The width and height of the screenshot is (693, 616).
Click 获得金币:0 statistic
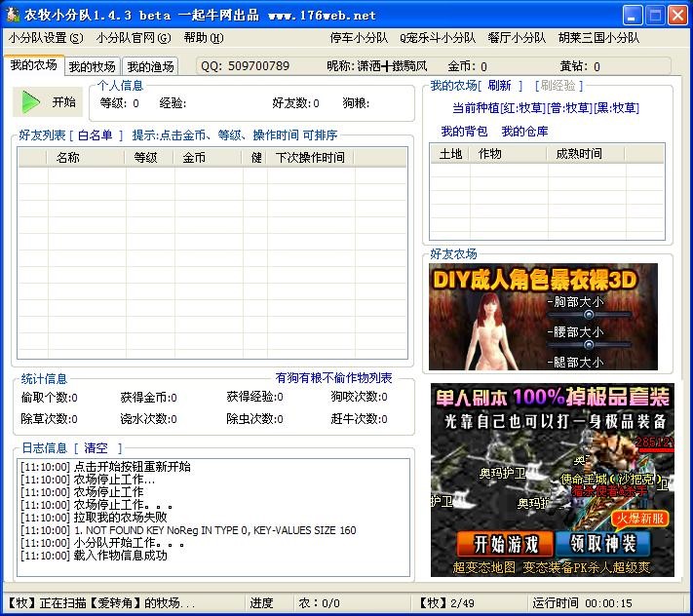148,398
